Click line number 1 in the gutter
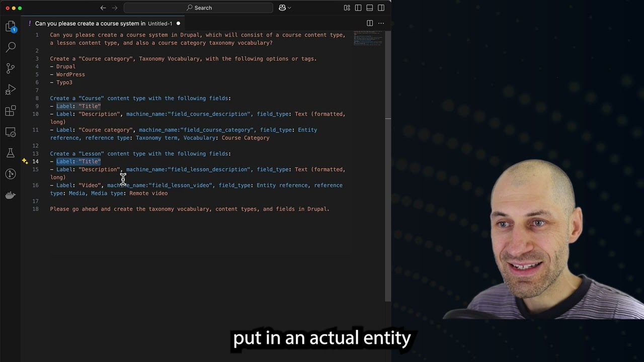644x362 pixels. tap(37, 35)
